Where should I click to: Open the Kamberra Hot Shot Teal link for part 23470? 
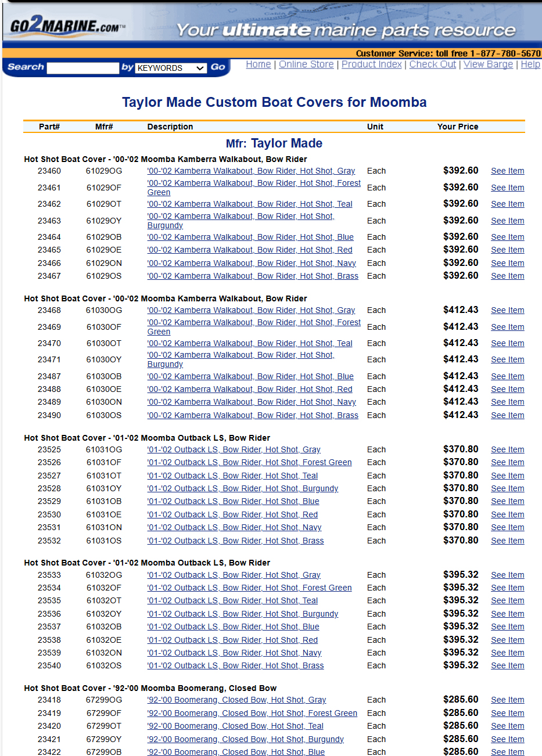[250, 343]
